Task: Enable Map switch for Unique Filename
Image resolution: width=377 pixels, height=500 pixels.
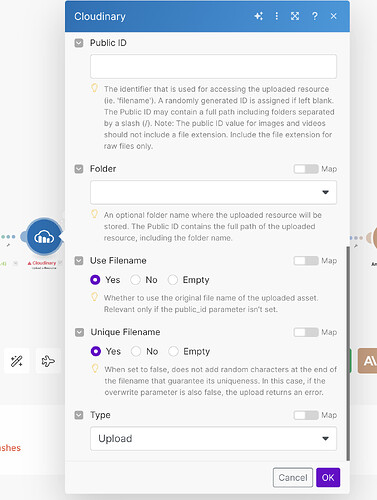Action: pos(306,332)
